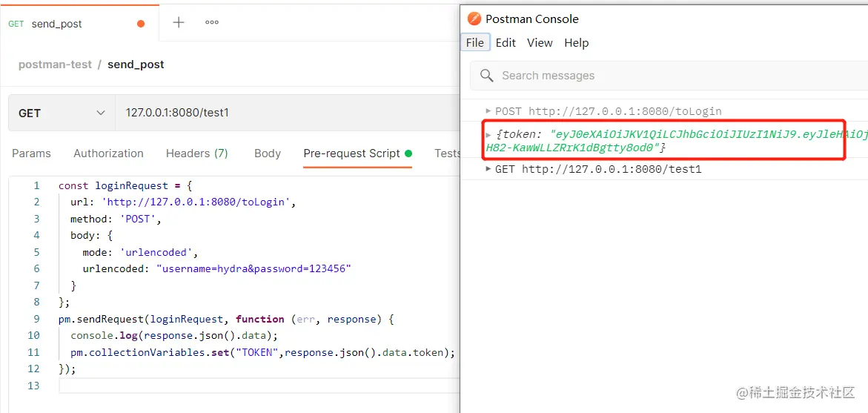Place cursor on empty line 13
Screen dimensions: 868x413
point(258,386)
